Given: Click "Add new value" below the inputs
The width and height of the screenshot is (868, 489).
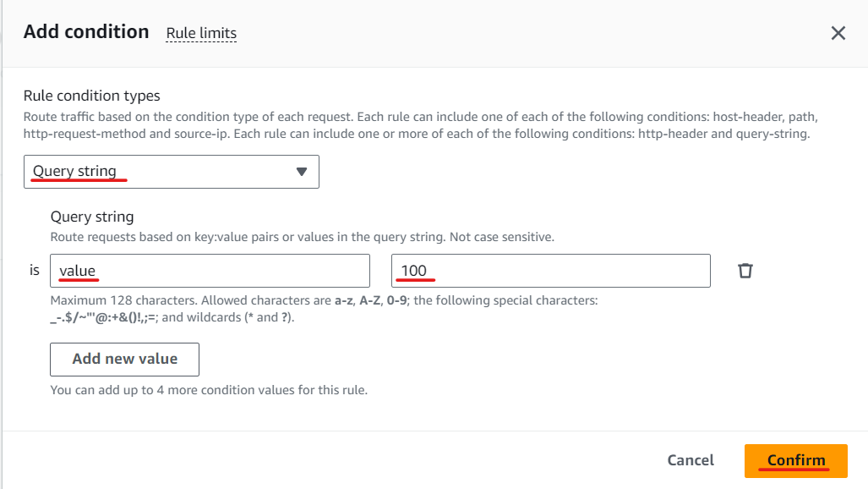Looking at the screenshot, I should 124,360.
